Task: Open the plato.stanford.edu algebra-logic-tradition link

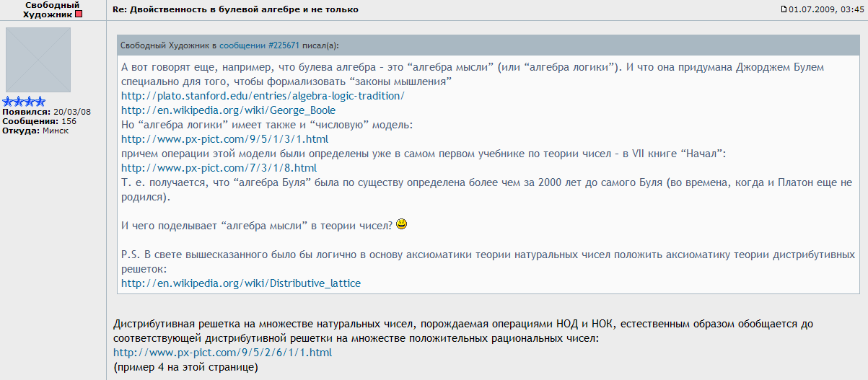Action: point(263,96)
